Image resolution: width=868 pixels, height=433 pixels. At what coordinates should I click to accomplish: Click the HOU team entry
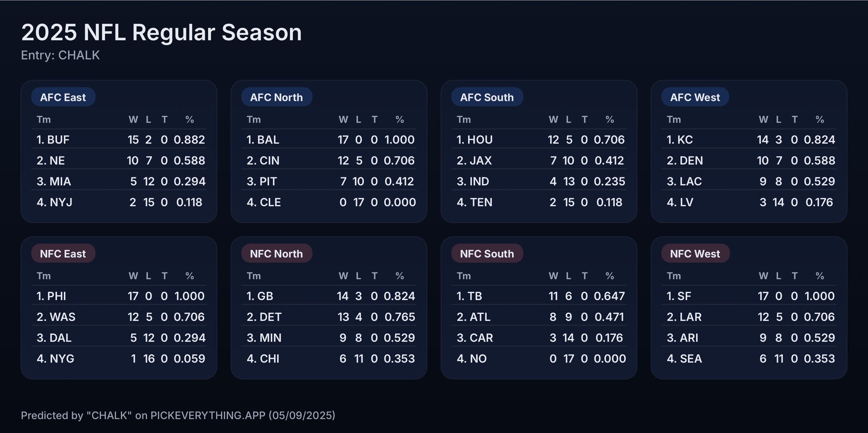coord(538,140)
